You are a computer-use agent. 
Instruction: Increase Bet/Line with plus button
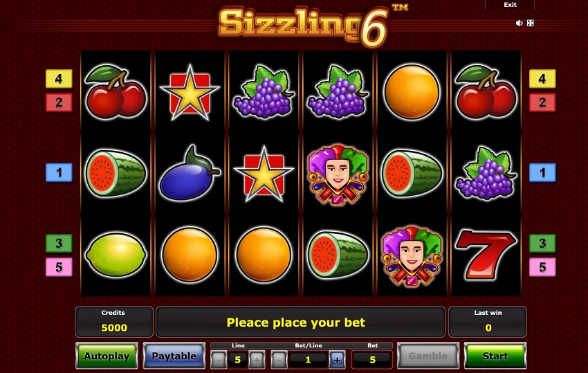coord(337,361)
